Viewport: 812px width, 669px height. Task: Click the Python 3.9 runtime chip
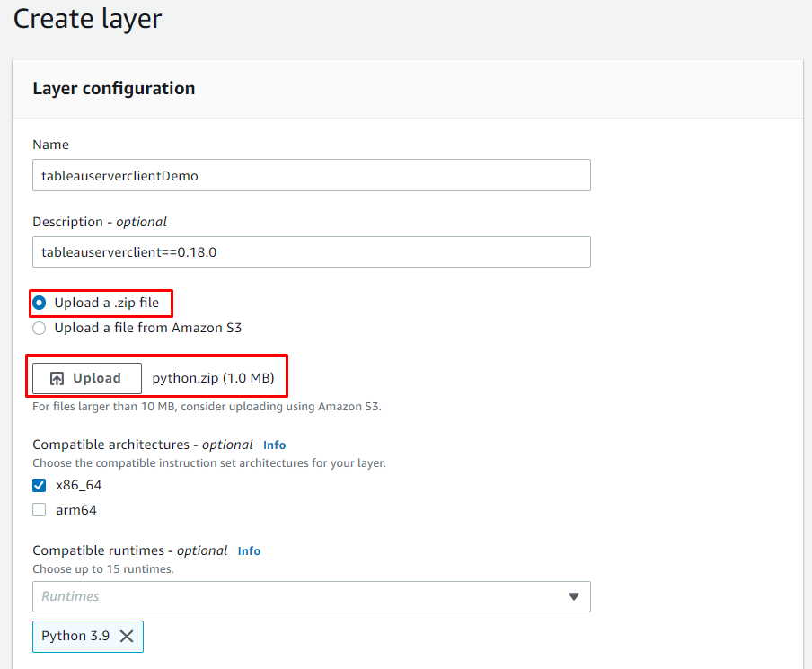[x=88, y=637]
